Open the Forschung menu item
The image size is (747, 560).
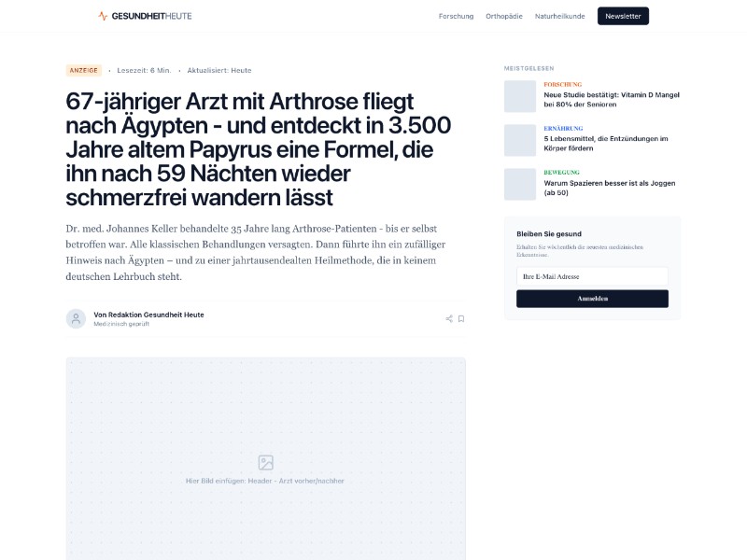(x=456, y=16)
